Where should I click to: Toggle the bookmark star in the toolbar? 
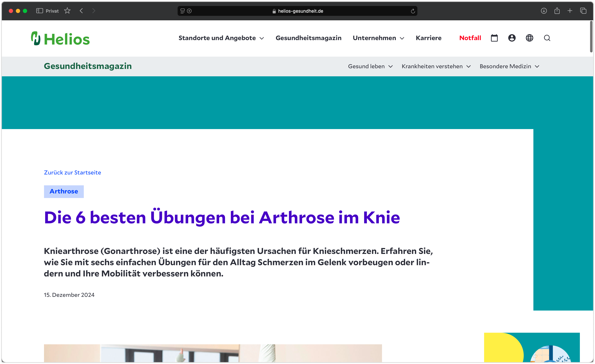point(67,11)
